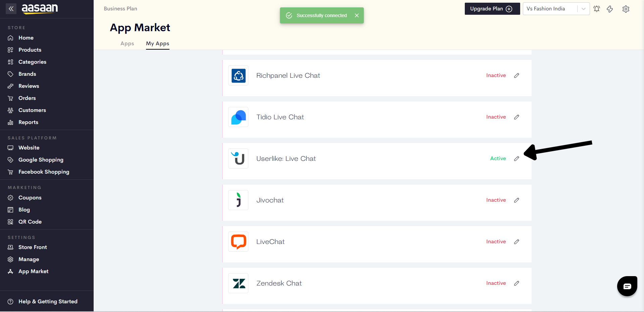Viewport: 644px width, 312px height.
Task: Go to Categories in sidebar
Action: pyautogui.click(x=32, y=62)
